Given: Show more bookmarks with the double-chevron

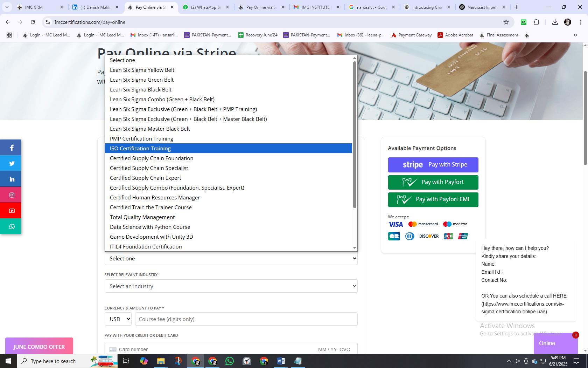Looking at the screenshot, I should [575, 35].
